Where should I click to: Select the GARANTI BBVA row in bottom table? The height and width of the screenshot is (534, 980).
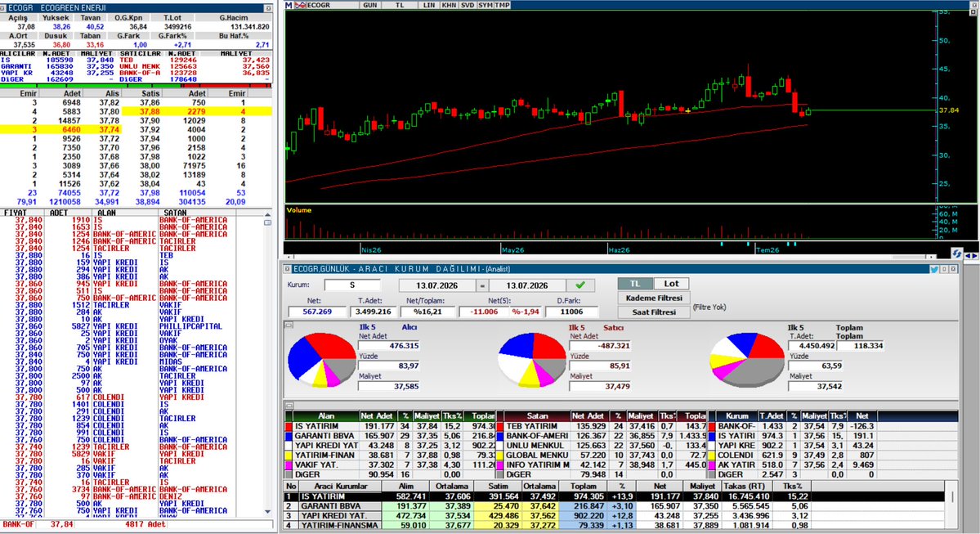[615, 506]
